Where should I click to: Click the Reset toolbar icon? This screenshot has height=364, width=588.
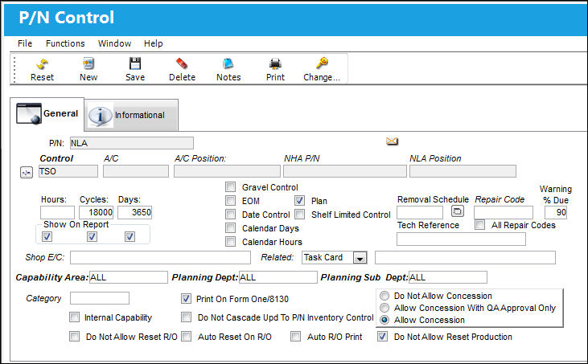pos(42,64)
